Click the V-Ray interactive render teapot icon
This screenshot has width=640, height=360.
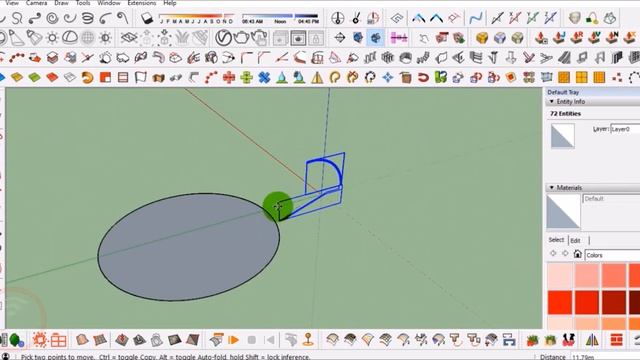coord(259,38)
